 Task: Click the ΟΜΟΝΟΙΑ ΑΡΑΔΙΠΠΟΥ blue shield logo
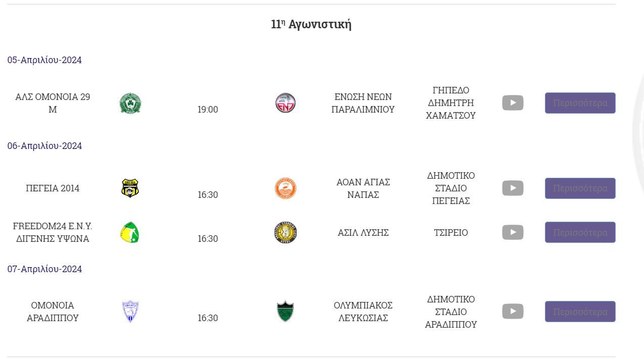click(130, 312)
